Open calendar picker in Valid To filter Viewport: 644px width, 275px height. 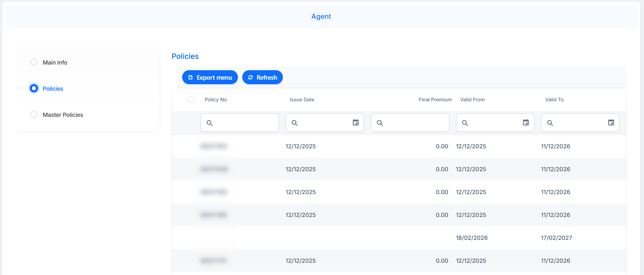tap(611, 123)
